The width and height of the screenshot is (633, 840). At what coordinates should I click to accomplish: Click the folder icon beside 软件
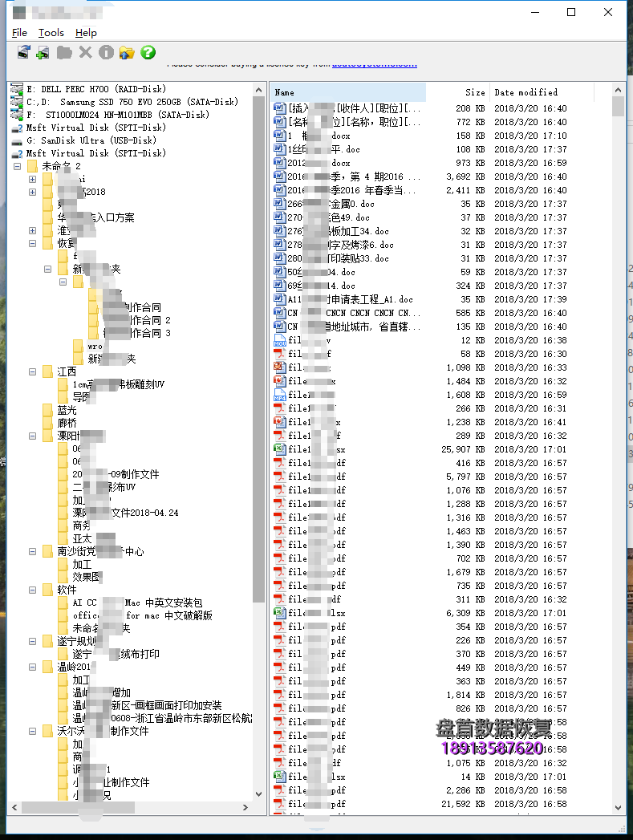coord(47,590)
